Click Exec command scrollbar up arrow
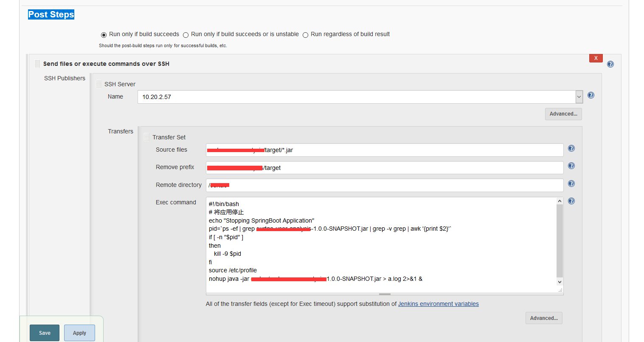The image size is (644, 342). 560,201
